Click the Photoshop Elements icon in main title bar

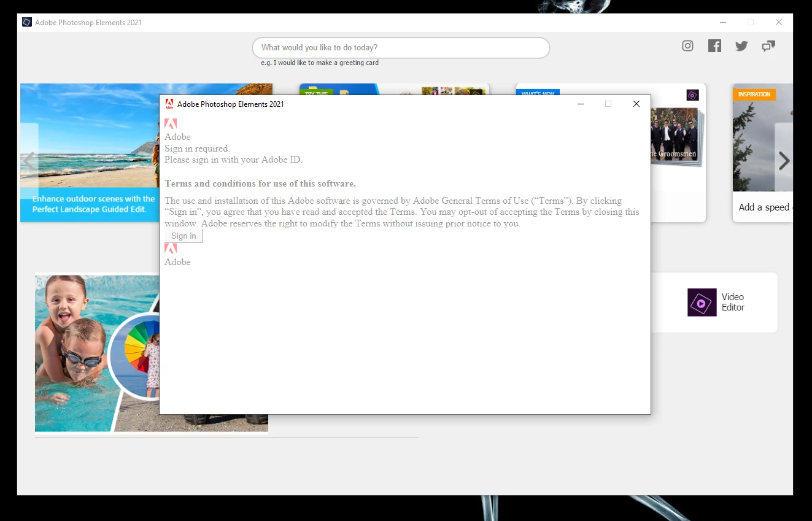[x=27, y=23]
